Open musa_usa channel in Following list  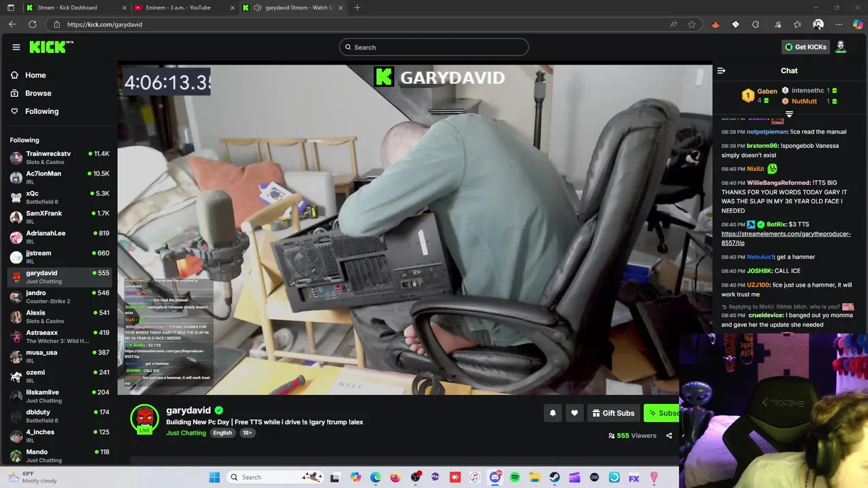point(60,356)
